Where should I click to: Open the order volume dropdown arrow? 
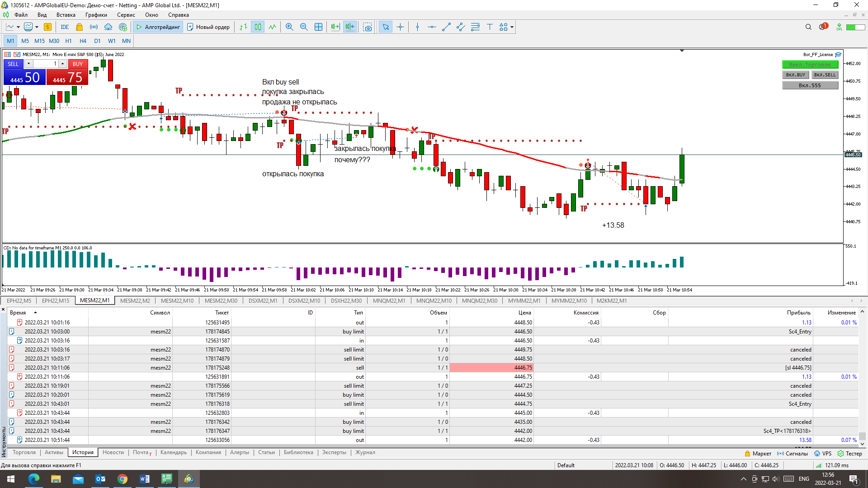(x=28, y=64)
